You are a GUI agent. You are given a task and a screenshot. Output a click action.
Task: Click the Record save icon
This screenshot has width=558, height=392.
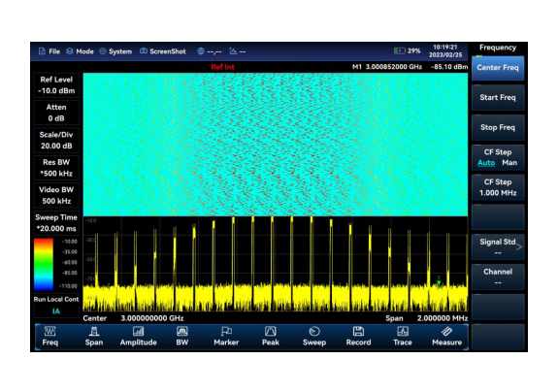358,332
